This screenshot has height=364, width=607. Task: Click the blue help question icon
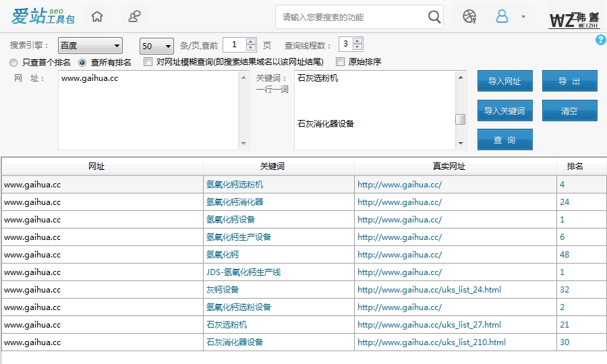(x=601, y=40)
